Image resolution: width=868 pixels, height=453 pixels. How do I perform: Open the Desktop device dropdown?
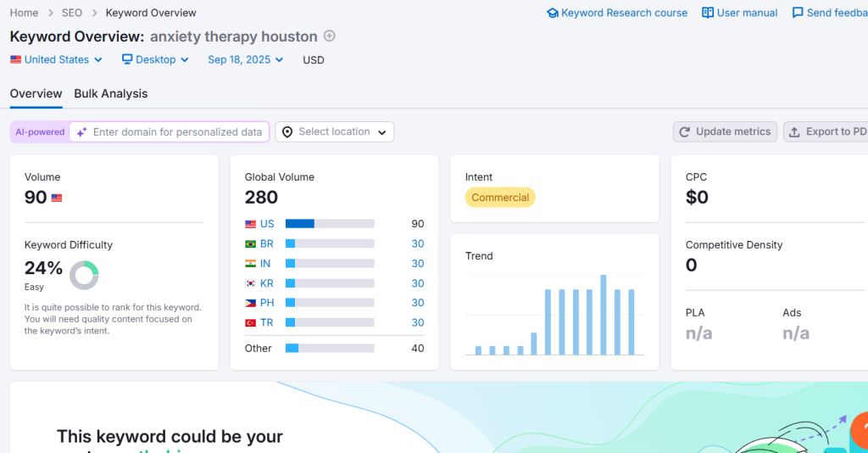tap(156, 59)
